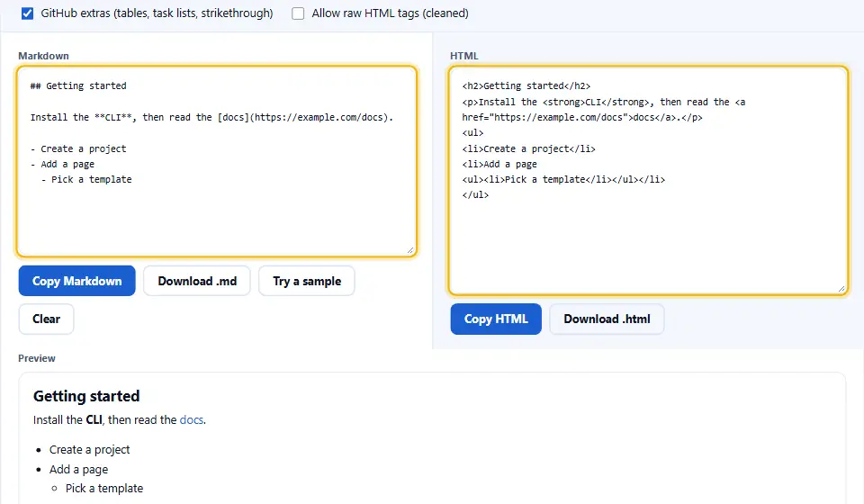Screen dimensions: 864x504
Task: Click the '## Getting started' Markdown line
Action: pyautogui.click(x=78, y=85)
